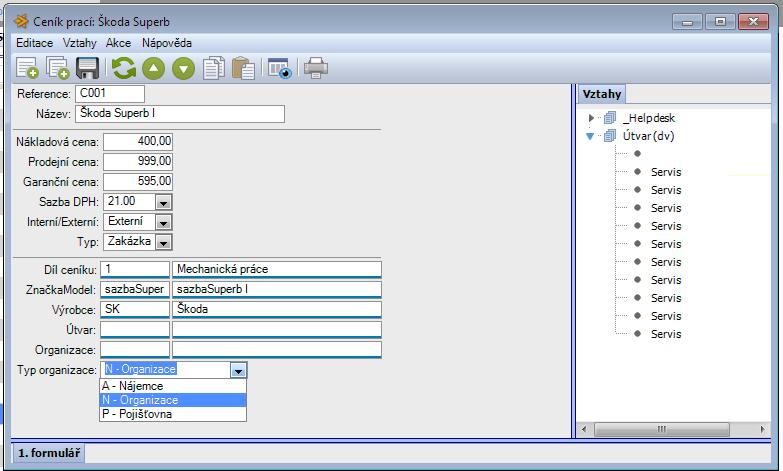Click the Copy documents toolbar icon
The height and width of the screenshot is (471, 783).
point(214,68)
